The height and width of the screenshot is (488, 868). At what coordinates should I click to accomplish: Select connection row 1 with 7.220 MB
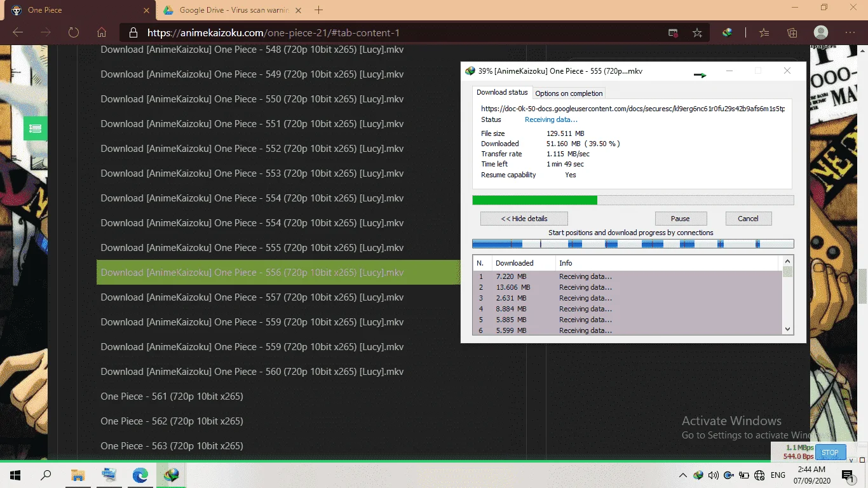click(x=628, y=276)
